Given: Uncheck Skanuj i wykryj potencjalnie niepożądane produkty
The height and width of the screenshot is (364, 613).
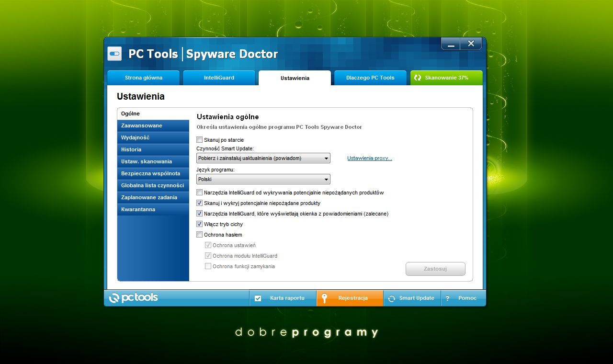Looking at the screenshot, I should pos(200,203).
